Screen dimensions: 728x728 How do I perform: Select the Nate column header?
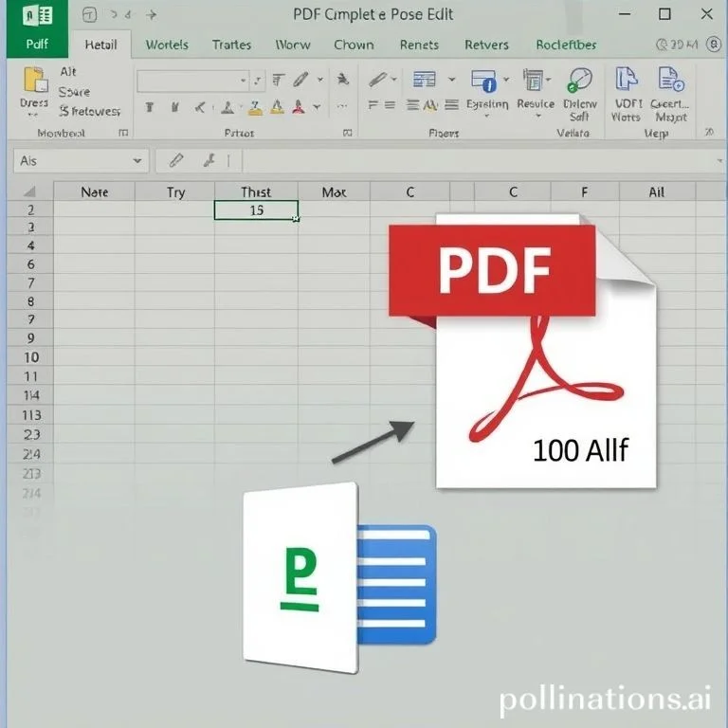pos(94,191)
